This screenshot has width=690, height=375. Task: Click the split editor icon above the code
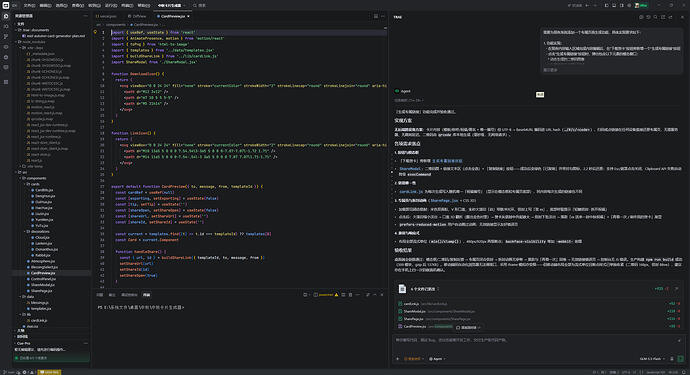point(376,16)
